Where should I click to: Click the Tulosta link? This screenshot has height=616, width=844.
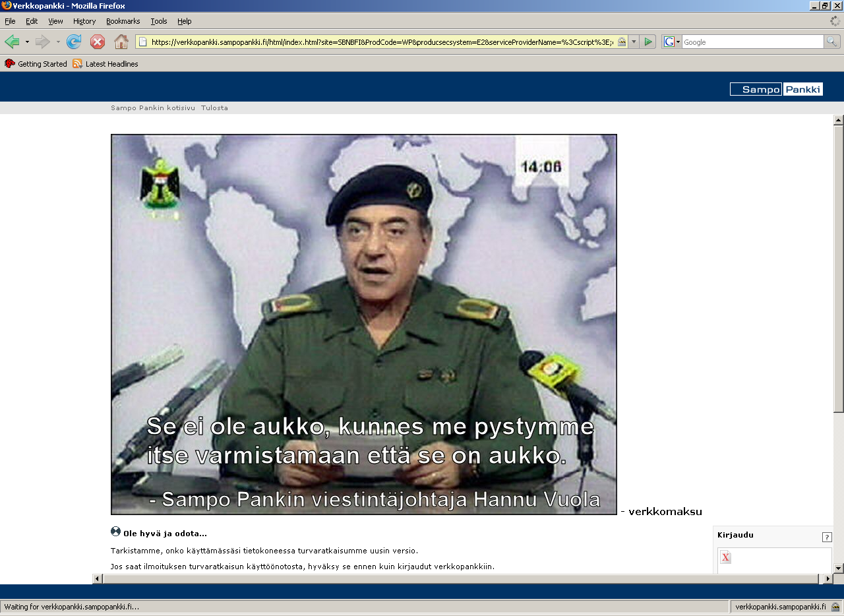(x=214, y=108)
